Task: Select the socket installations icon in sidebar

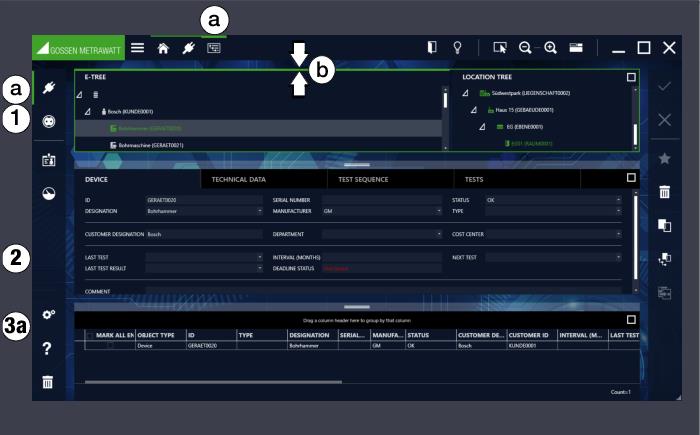Action: click(x=49, y=121)
